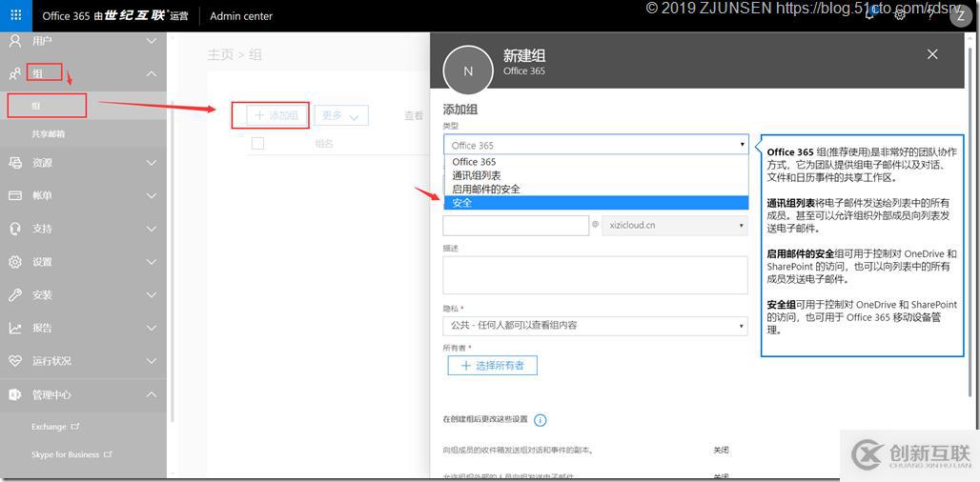Click the 报告 chart icon
Screen dimensions: 980x482
click(15, 328)
